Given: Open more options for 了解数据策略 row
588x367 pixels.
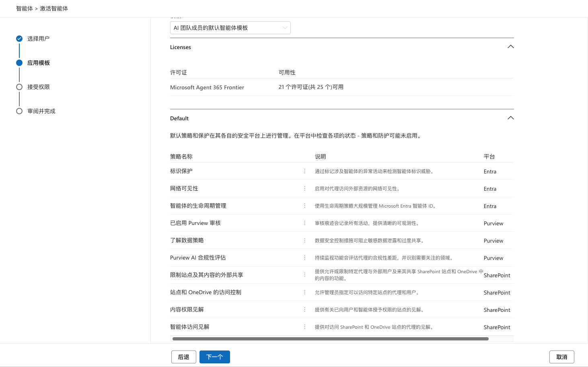Looking at the screenshot, I should [304, 240].
